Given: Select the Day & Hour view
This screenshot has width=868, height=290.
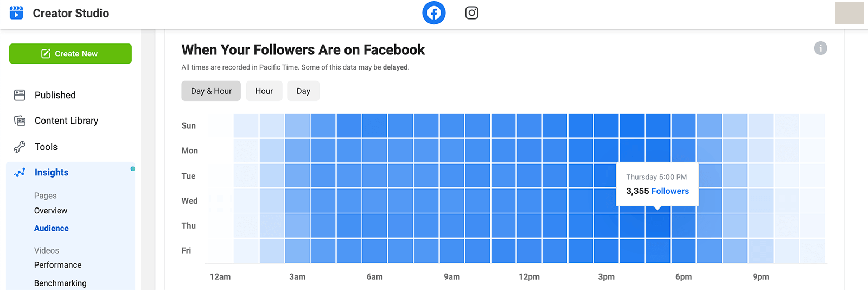Looking at the screenshot, I should tap(211, 91).
